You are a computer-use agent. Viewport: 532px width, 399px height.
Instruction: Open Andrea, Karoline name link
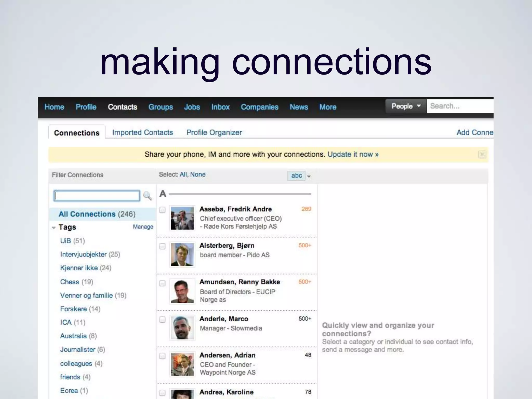tap(227, 392)
